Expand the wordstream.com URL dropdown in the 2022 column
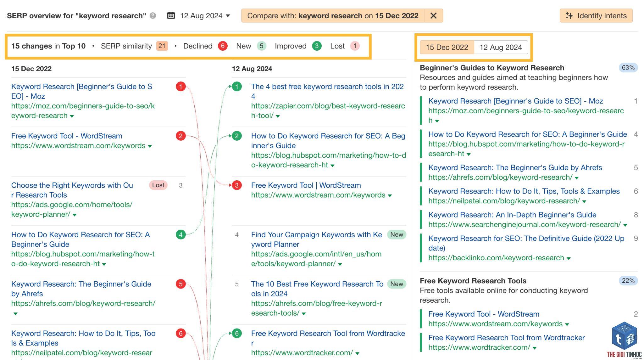 tap(150, 146)
